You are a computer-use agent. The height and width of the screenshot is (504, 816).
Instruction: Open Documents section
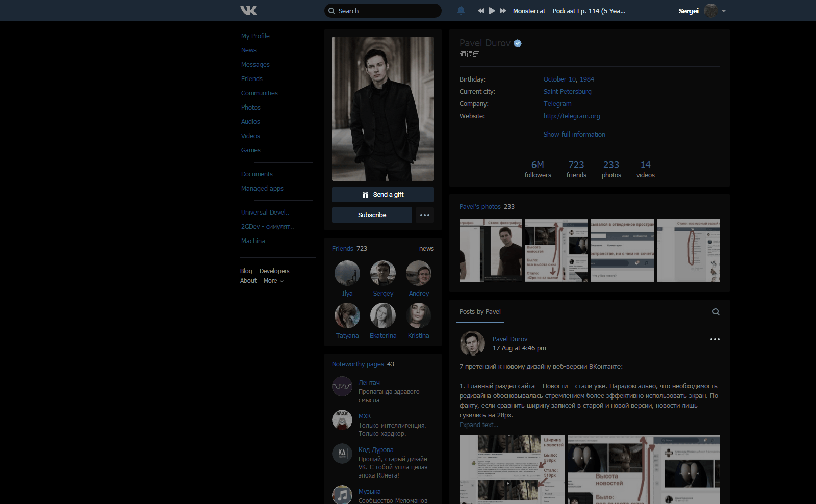257,174
